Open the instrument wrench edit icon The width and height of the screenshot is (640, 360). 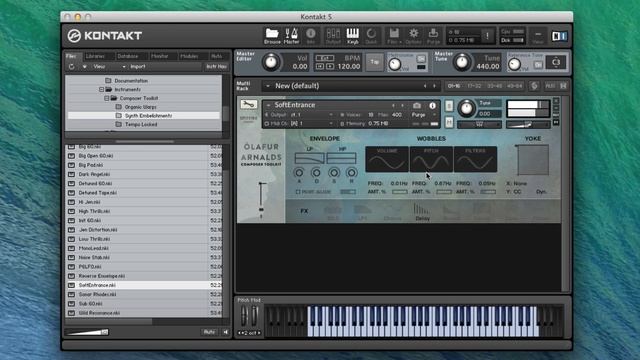249,104
